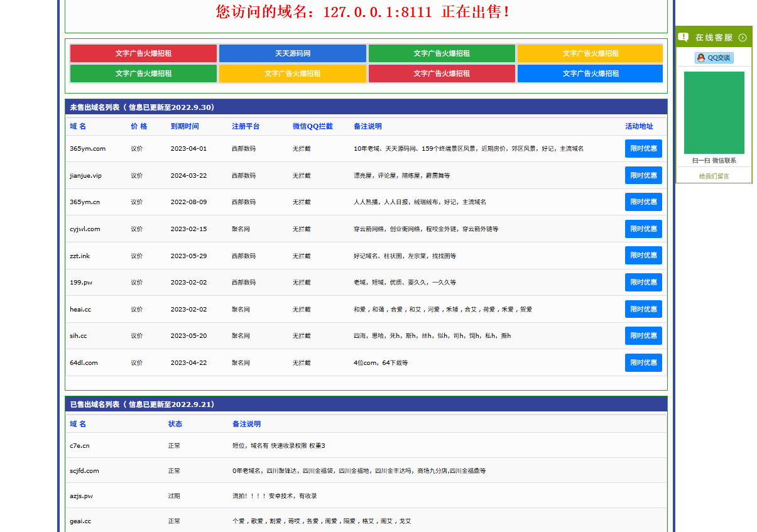The image size is (757, 532).
Task: Click the QQ penguin icon to start chat
Action: tap(700, 57)
